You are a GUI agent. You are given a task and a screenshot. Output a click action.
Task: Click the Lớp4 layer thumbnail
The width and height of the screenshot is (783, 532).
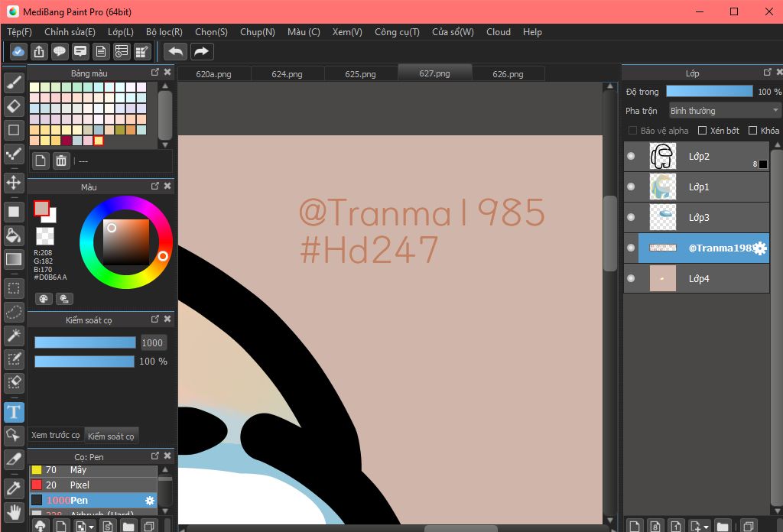pyautogui.click(x=663, y=278)
